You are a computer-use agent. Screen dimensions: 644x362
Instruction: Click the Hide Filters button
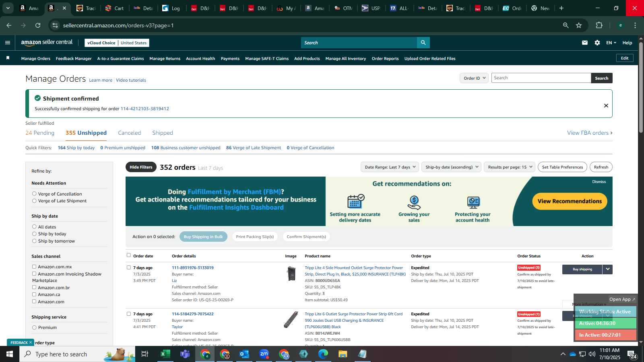click(141, 167)
